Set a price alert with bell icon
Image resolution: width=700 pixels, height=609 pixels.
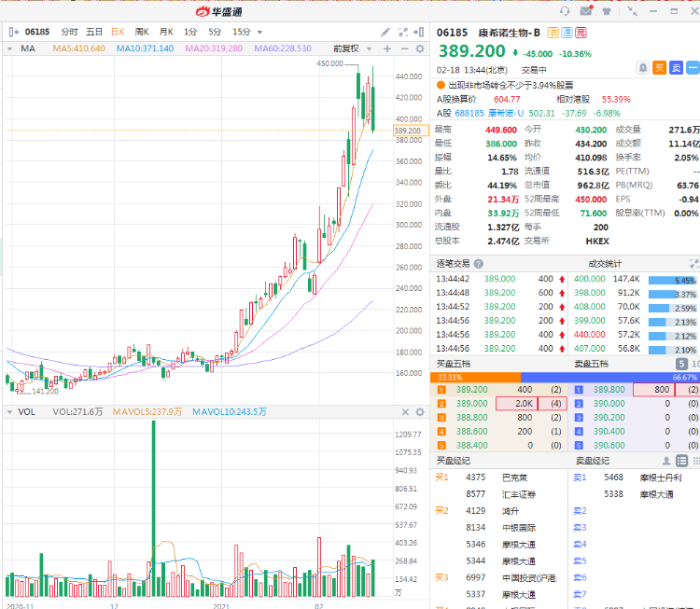[x=642, y=68]
